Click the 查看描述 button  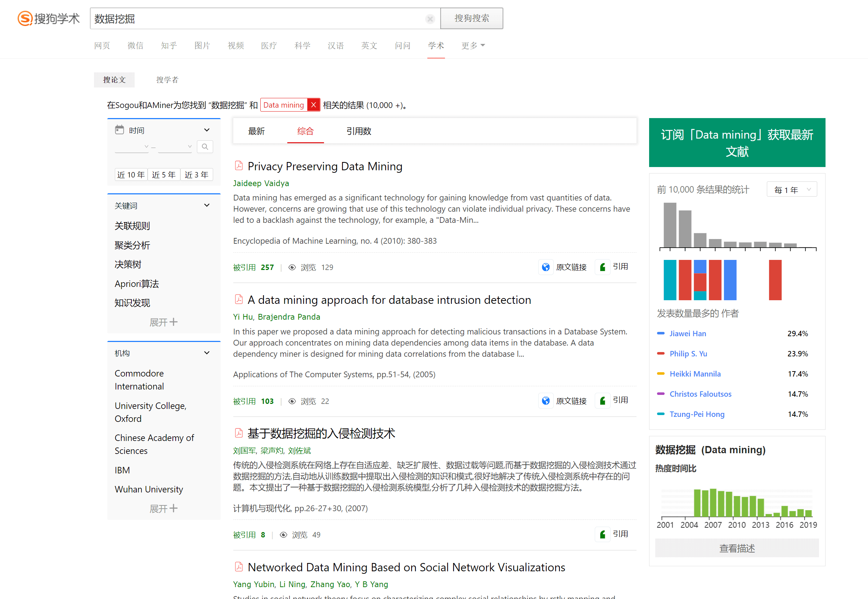[x=737, y=548]
